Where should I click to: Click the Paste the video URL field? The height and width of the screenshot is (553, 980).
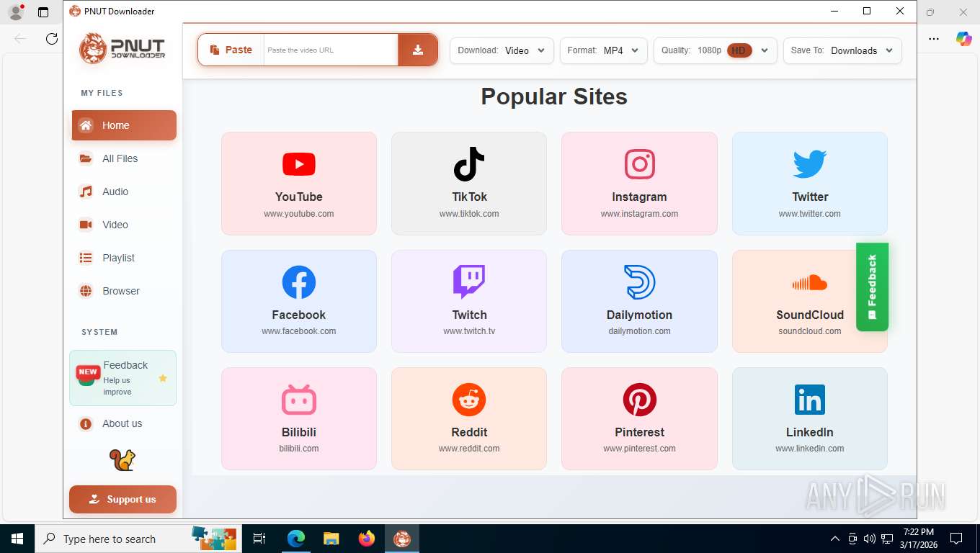coord(331,50)
